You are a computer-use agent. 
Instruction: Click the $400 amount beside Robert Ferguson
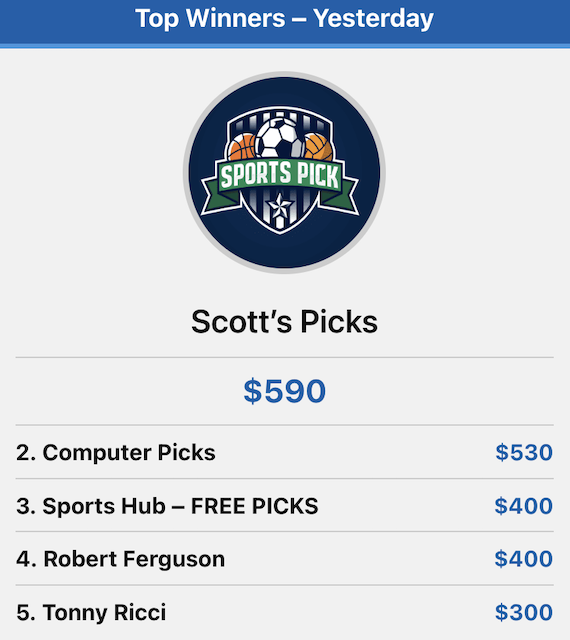coord(524,559)
